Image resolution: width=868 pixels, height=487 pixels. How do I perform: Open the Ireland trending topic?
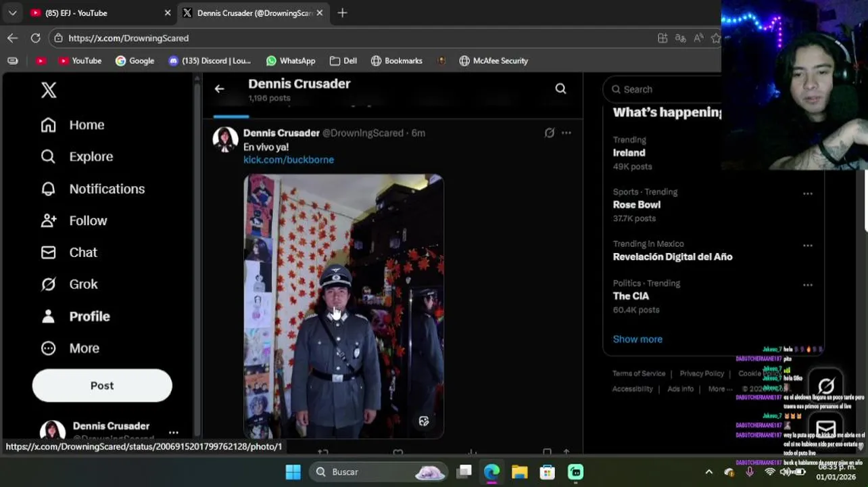[629, 153]
